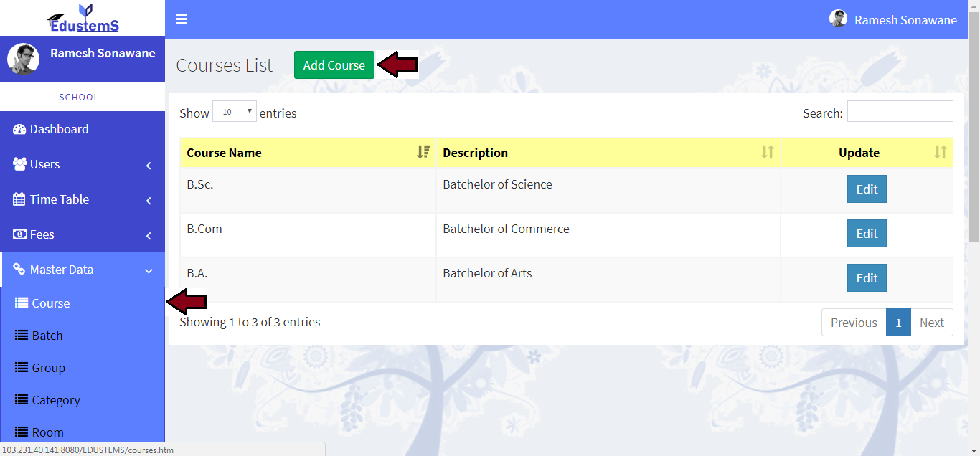980x456 pixels.
Task: Click the hamburger menu icon in header
Action: pos(182,19)
